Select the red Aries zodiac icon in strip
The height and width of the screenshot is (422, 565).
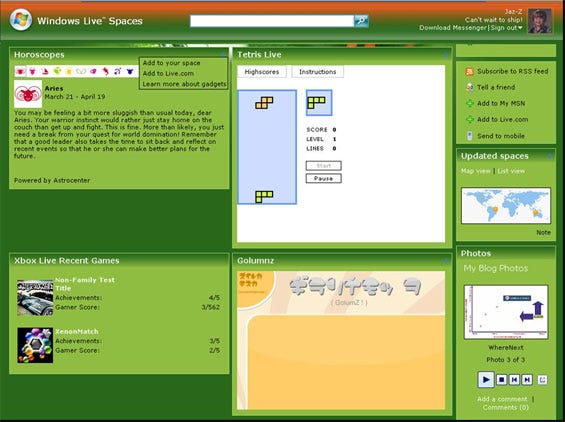pyautogui.click(x=20, y=71)
